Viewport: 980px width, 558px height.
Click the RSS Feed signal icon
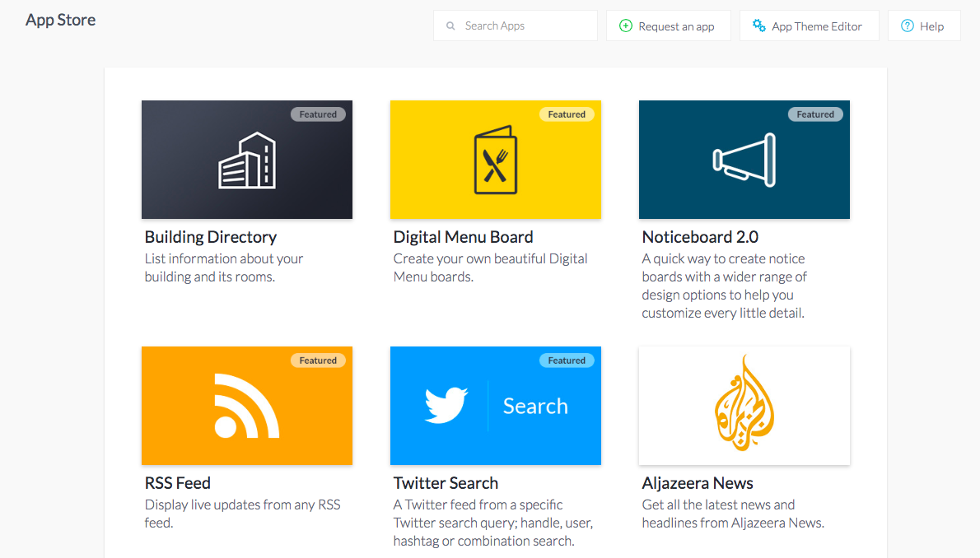click(247, 406)
